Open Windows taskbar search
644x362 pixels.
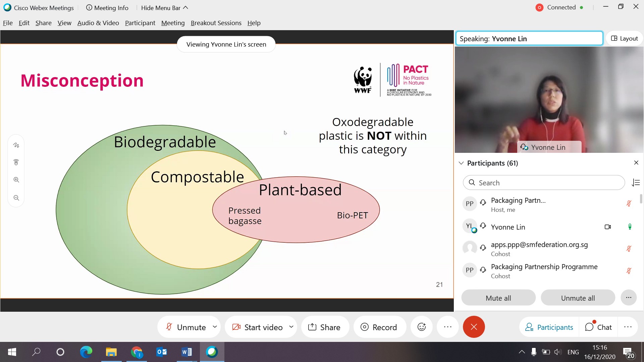click(36, 352)
